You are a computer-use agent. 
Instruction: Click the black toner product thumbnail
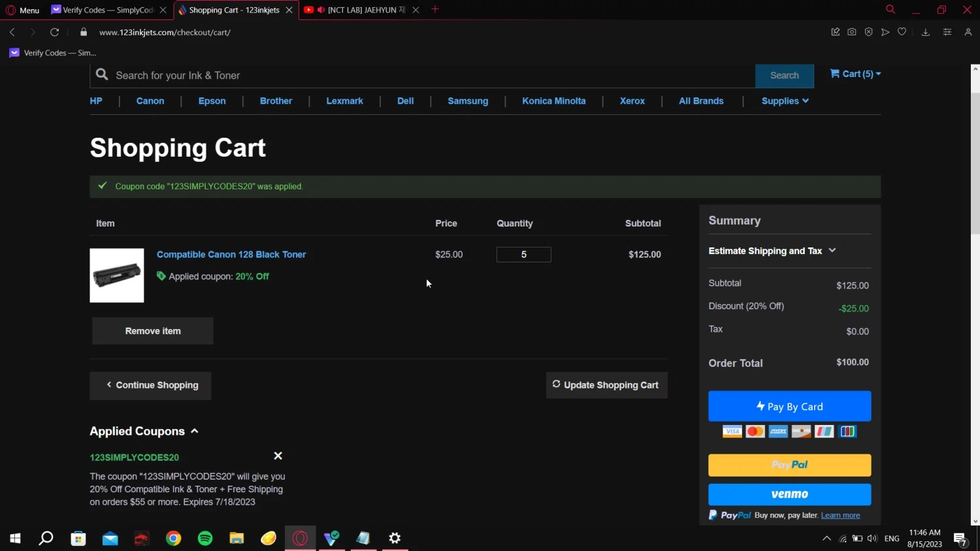(117, 275)
